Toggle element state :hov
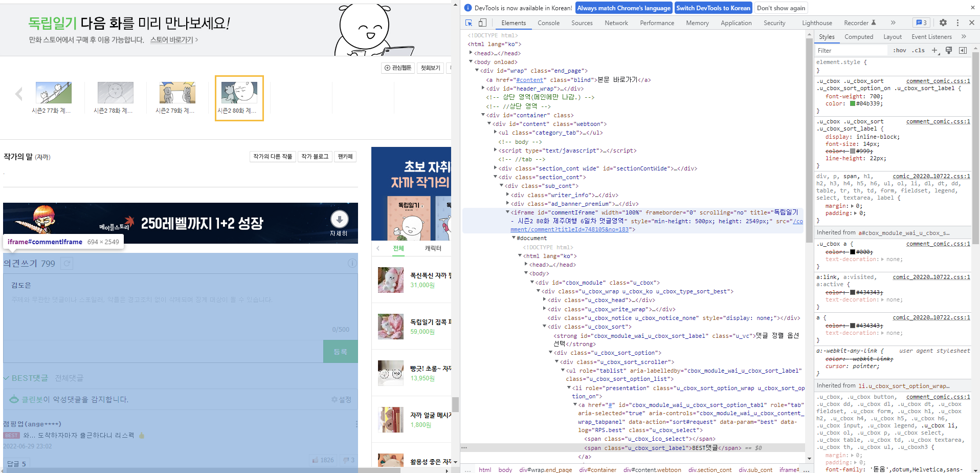980x473 pixels. click(900, 50)
